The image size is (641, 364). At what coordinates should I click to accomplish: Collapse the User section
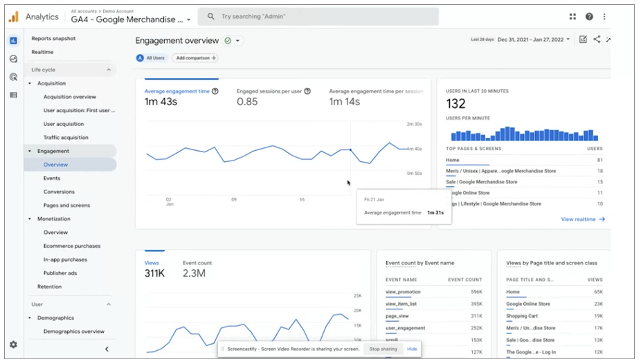coord(109,304)
